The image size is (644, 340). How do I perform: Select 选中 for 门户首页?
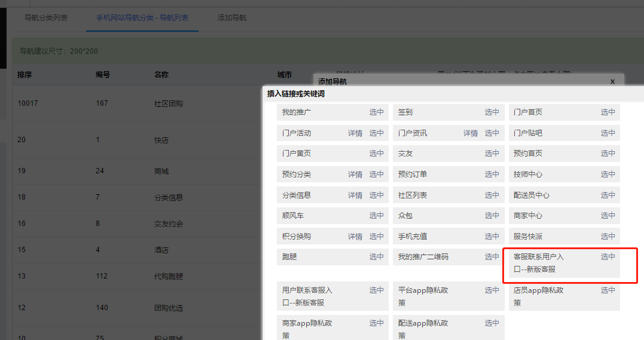click(x=608, y=112)
